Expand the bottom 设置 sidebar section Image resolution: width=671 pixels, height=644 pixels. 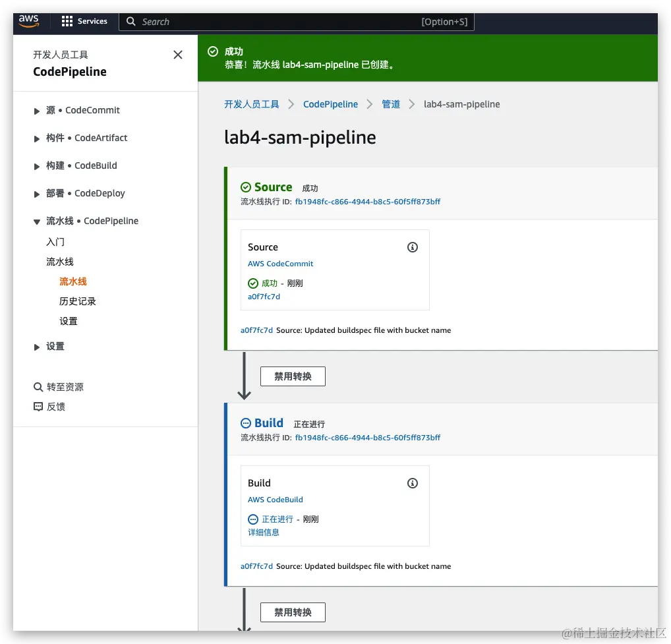(37, 347)
